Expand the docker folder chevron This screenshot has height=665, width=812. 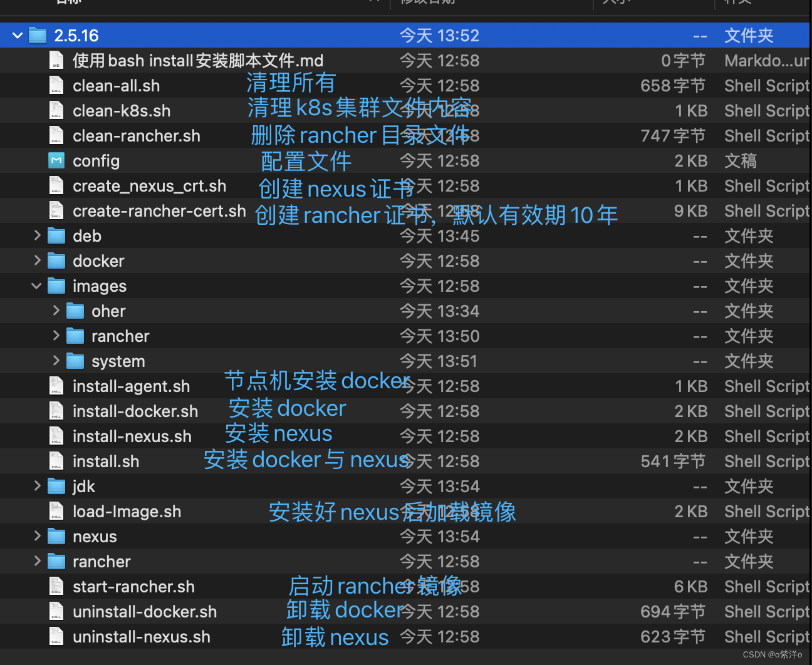click(x=37, y=260)
